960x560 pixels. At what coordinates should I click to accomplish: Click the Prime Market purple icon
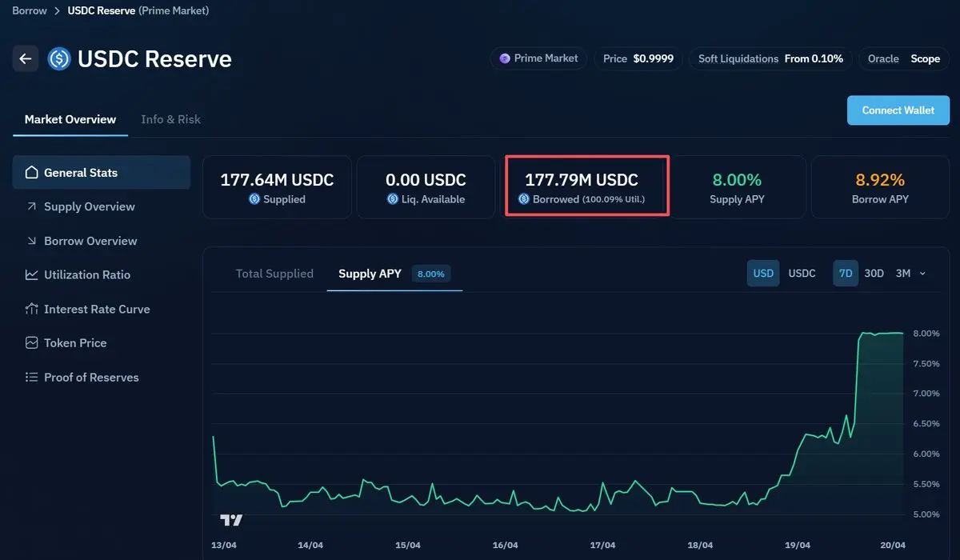click(505, 58)
